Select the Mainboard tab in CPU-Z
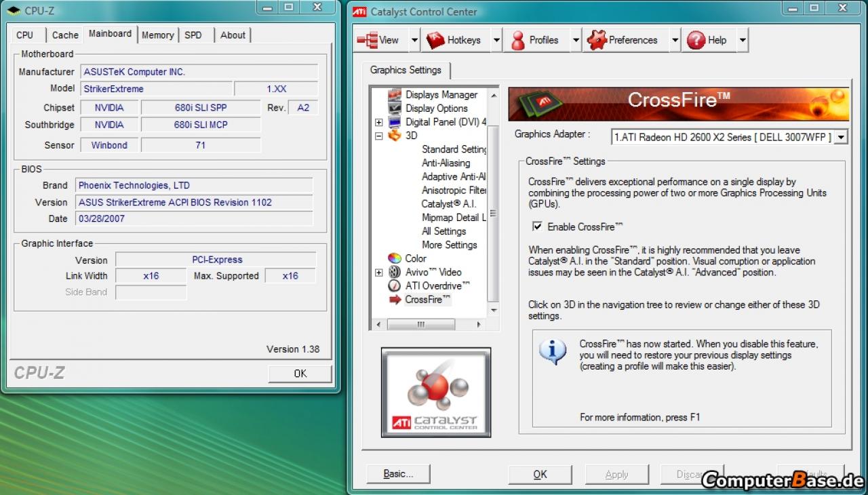Viewport: 868px width, 495px height. (x=110, y=34)
